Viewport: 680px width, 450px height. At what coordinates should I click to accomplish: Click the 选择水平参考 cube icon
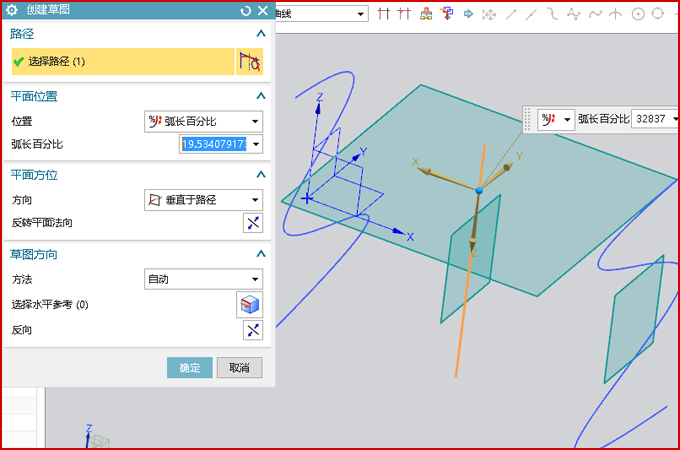point(249,305)
